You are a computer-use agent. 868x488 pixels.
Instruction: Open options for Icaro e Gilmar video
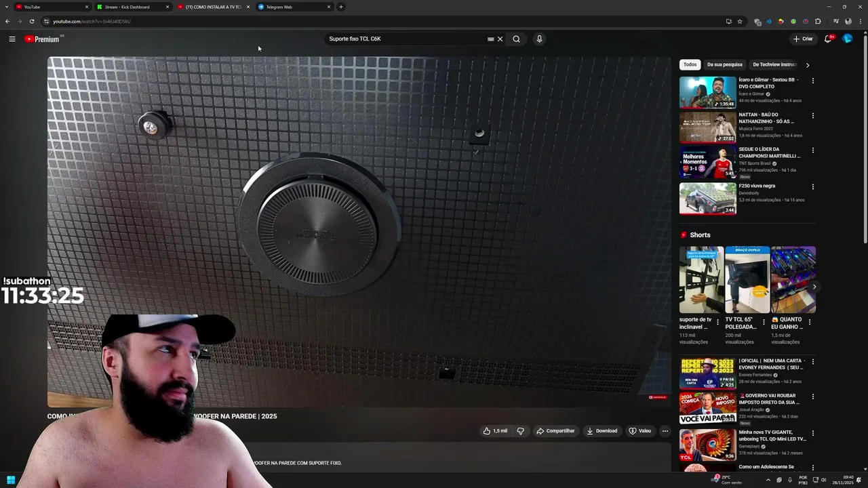pos(813,81)
